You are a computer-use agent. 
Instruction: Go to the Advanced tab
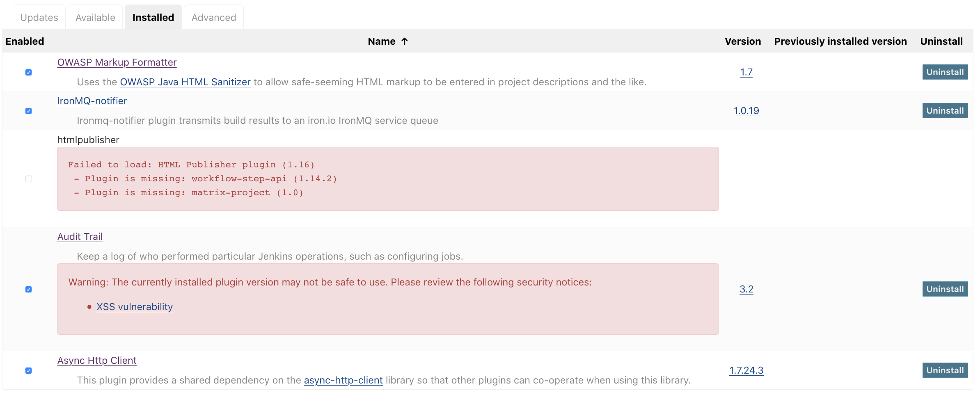(x=213, y=17)
